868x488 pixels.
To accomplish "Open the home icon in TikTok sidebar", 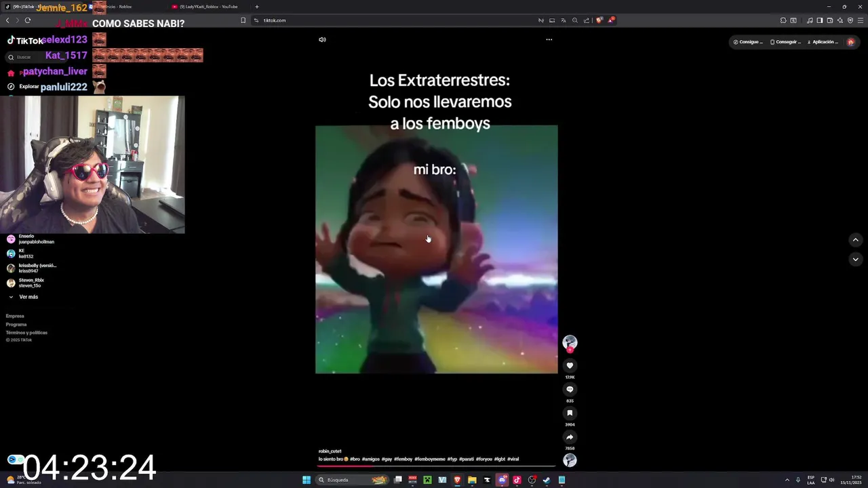I will click(11, 72).
